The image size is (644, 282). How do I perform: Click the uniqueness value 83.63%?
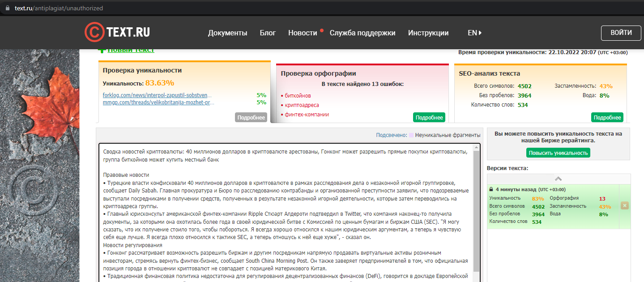click(160, 83)
